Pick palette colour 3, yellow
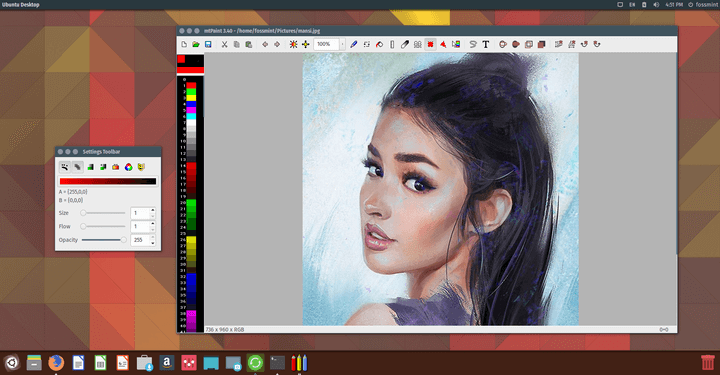The width and height of the screenshot is (720, 375). tap(191, 98)
